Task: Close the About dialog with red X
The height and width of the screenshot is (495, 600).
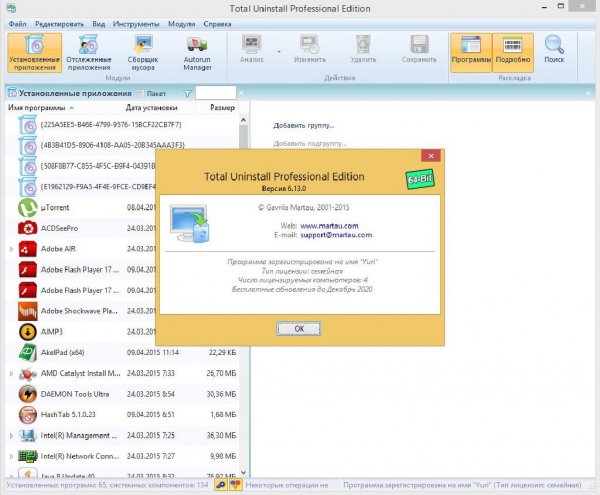Action: click(x=431, y=156)
